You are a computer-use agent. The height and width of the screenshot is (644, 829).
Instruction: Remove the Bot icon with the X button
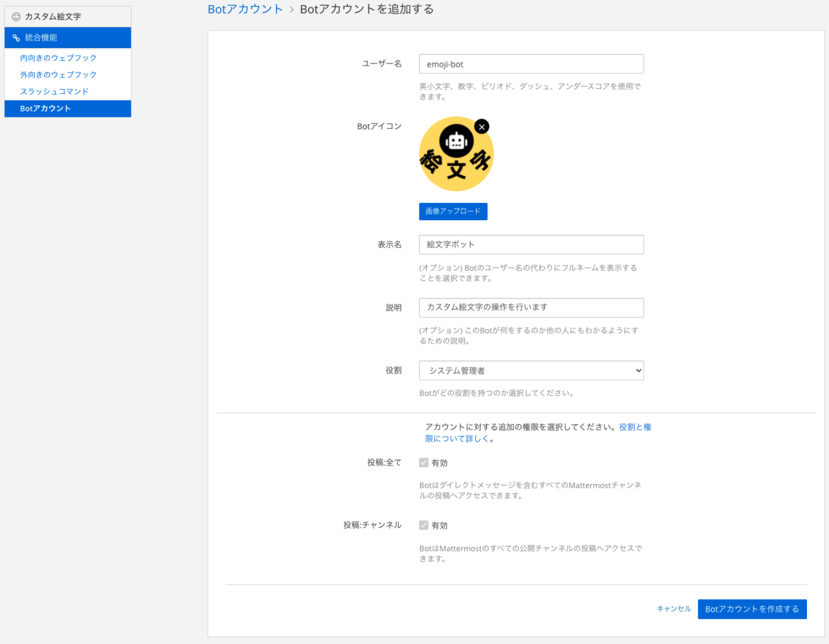point(481,127)
